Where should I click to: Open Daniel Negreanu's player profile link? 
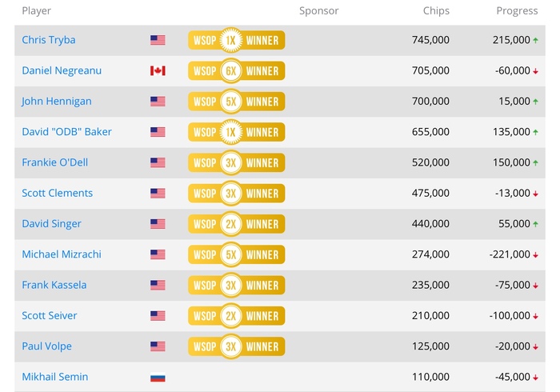point(62,70)
